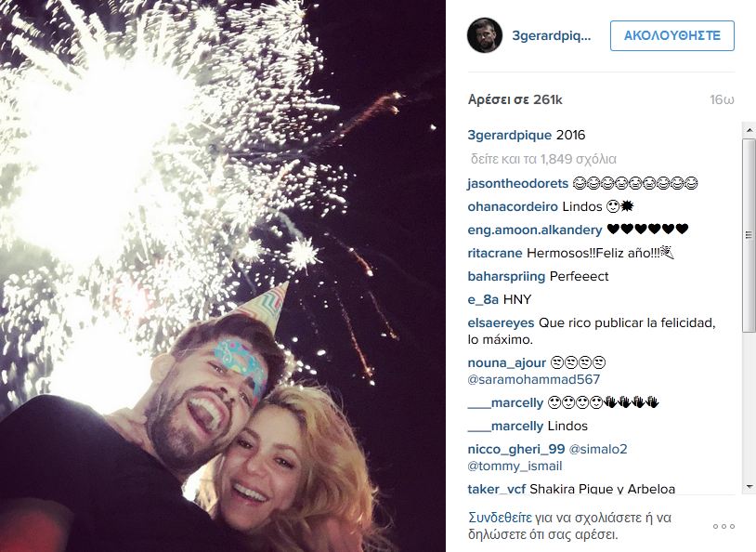Open the three-dots more options menu
Viewport: 756px width, 552px height.
click(723, 526)
